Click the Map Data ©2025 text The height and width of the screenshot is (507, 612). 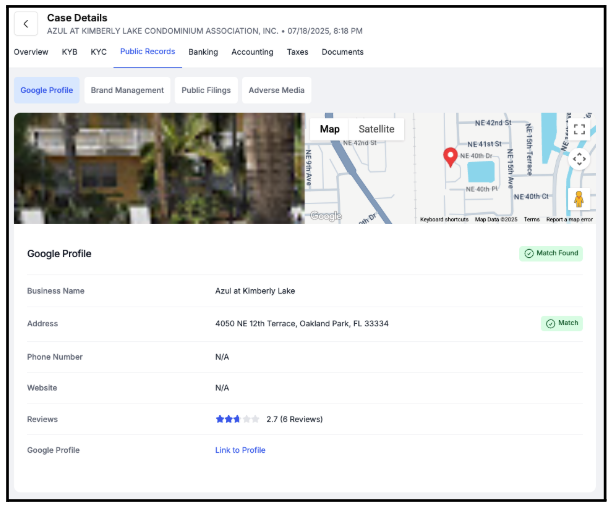[x=496, y=219]
